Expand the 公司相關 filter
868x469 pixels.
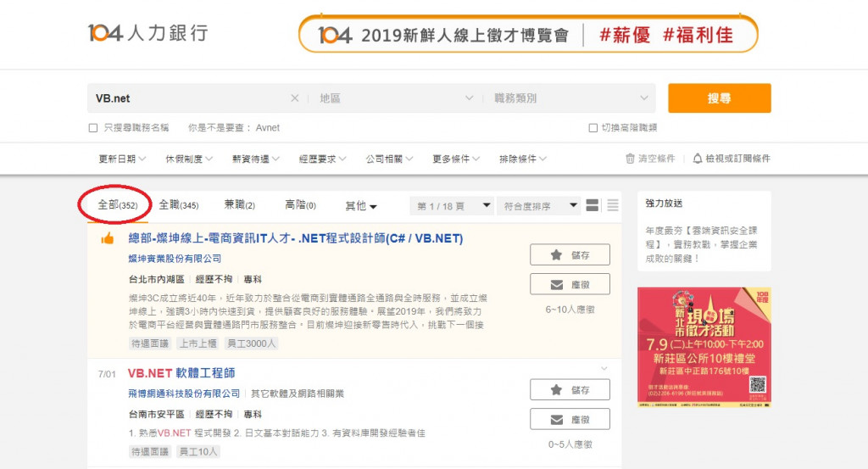coord(389,159)
